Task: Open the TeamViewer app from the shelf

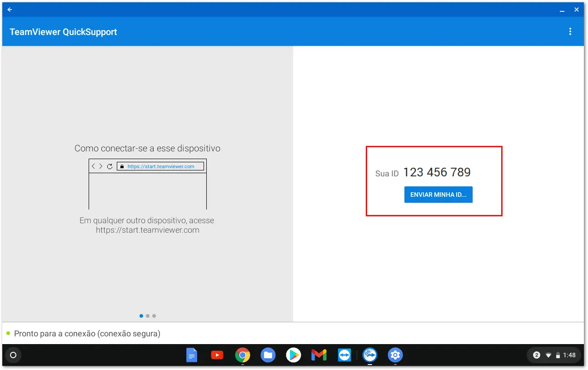Action: pyautogui.click(x=344, y=355)
